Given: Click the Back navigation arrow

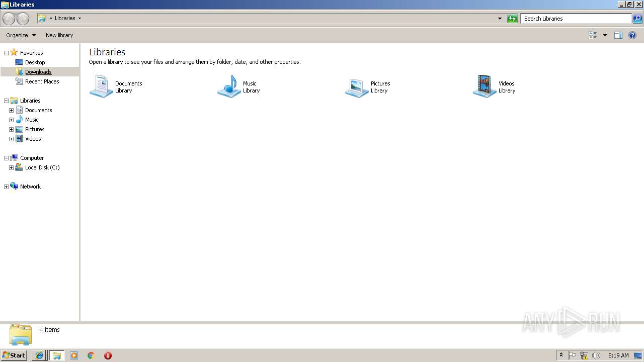Looking at the screenshot, I should coord(9,19).
